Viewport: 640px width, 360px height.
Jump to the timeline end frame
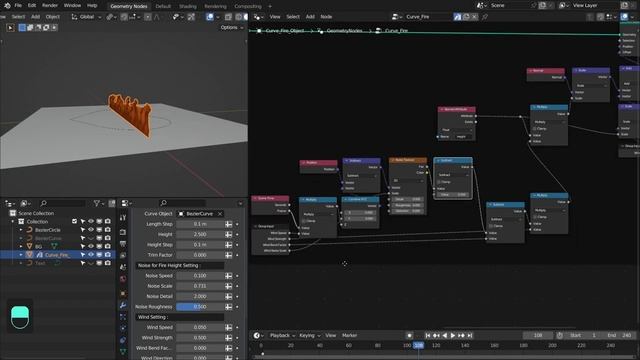[x=470, y=336]
